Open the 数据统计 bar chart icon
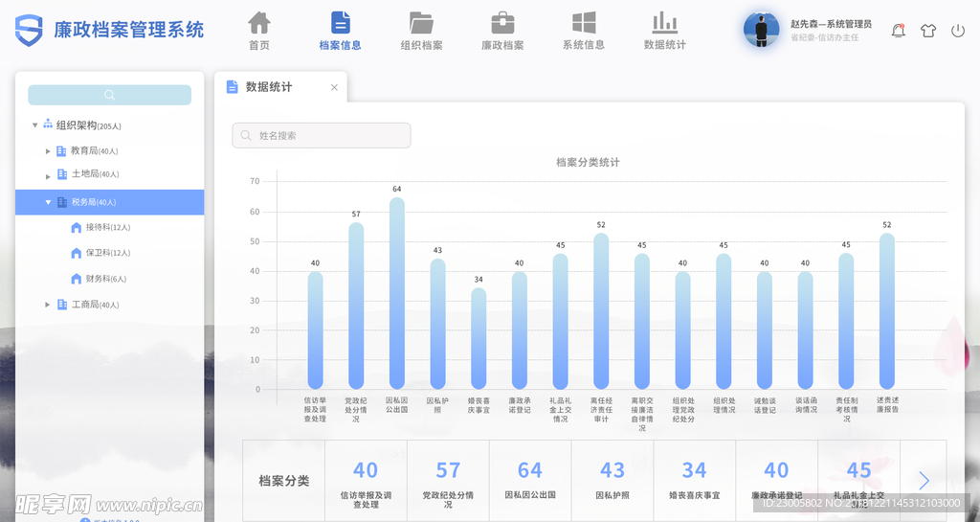This screenshot has height=522, width=980. point(665,22)
